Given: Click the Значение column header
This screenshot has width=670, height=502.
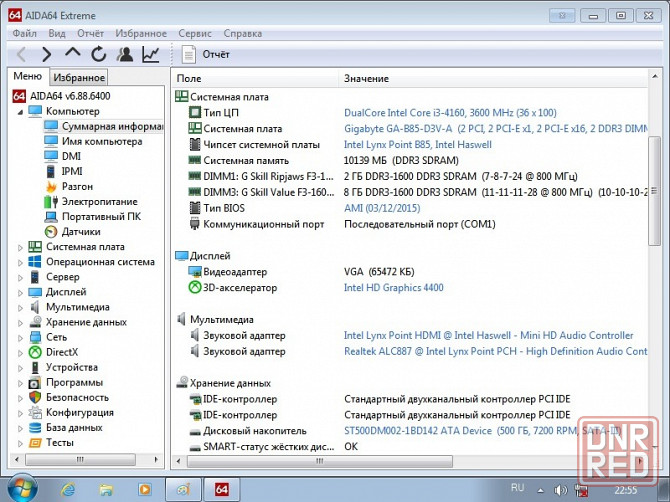Looking at the screenshot, I should coord(494,79).
